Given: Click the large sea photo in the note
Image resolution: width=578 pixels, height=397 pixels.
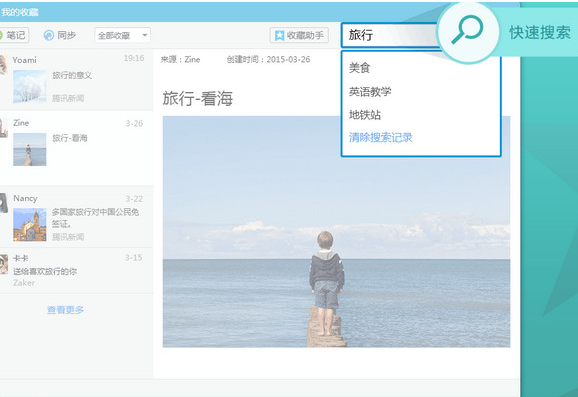Looking at the screenshot, I should pyautogui.click(x=337, y=232).
